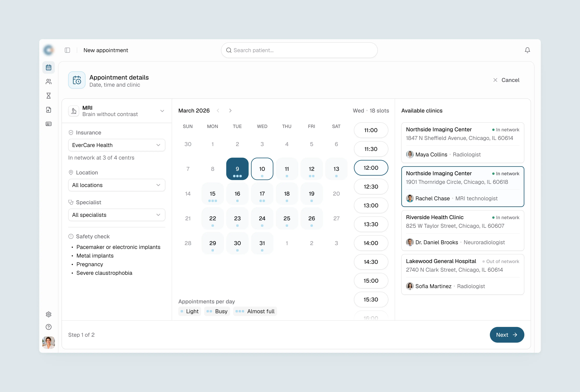The image size is (580, 392).
Task: Open the All specialists dropdown
Action: pos(117,215)
